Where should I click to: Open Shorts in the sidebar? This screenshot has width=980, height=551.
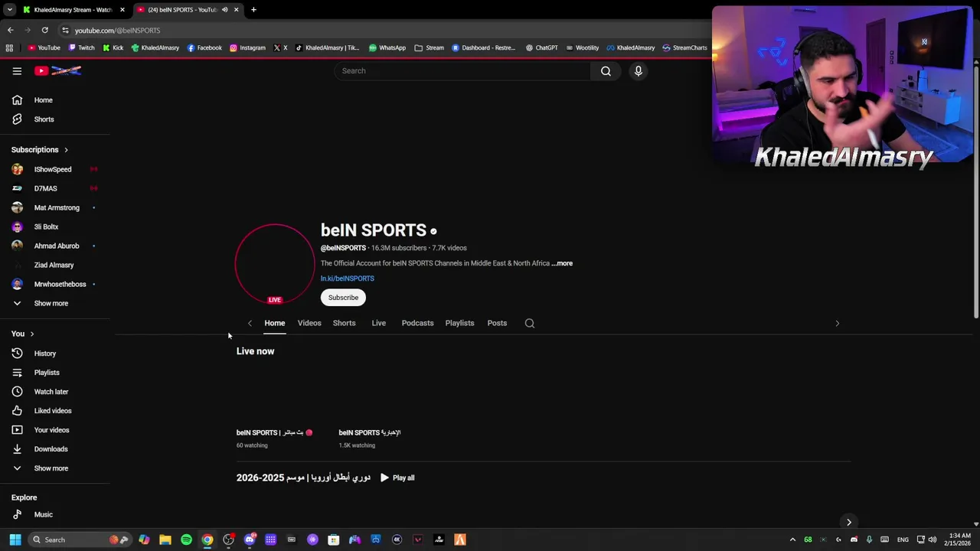(55, 119)
